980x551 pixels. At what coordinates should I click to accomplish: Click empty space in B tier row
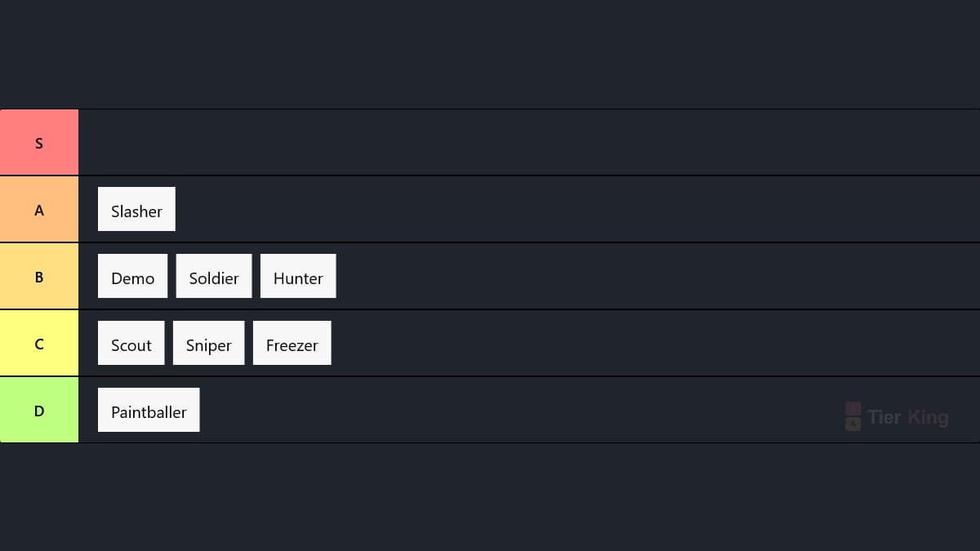pos(653,277)
